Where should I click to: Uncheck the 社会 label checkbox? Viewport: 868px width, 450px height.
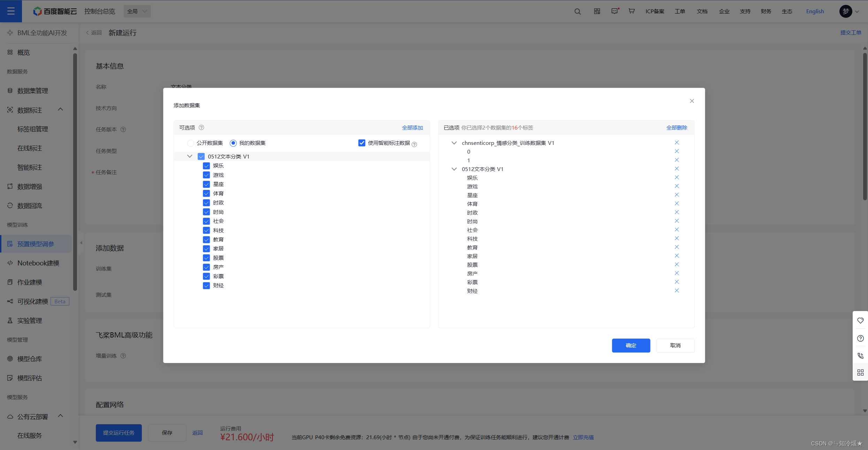click(x=206, y=221)
